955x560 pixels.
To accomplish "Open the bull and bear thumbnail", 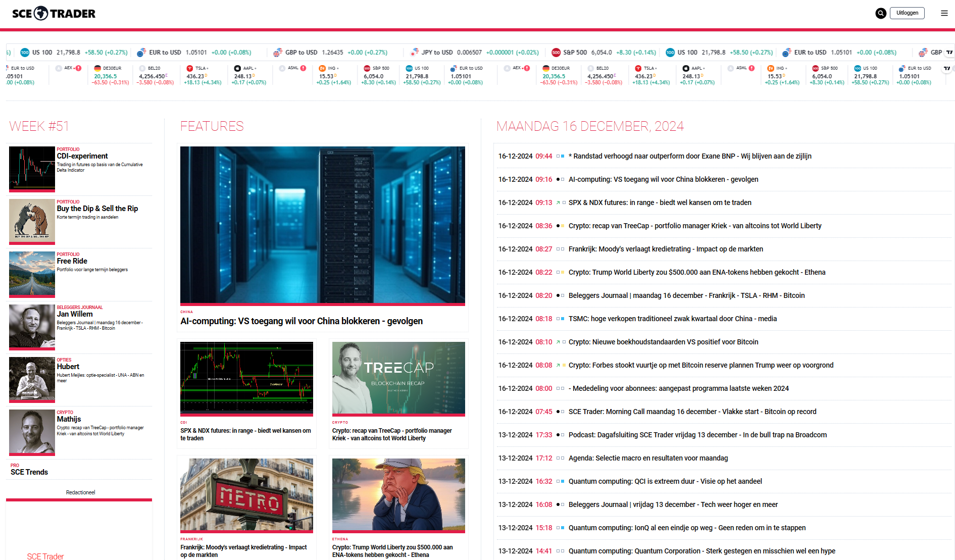I will click(x=32, y=222).
